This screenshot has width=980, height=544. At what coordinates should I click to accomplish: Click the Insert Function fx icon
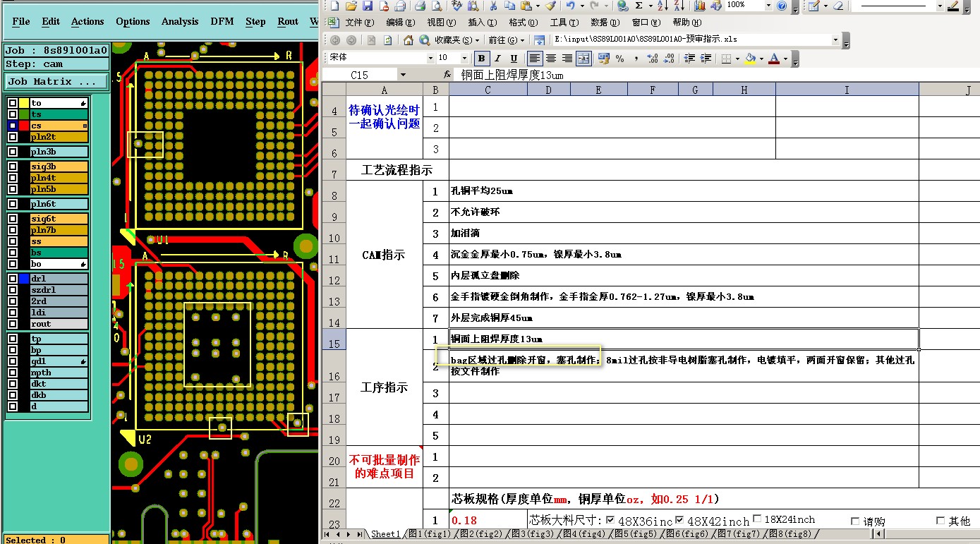tap(447, 75)
